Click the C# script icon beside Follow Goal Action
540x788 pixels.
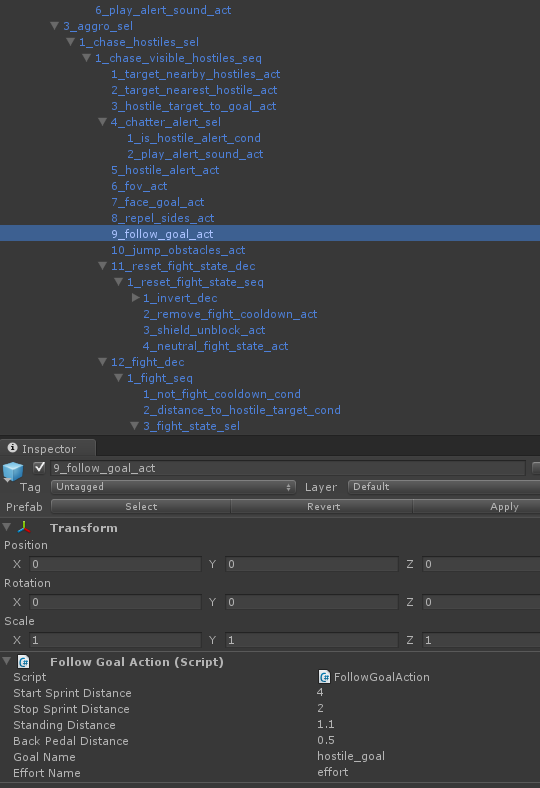point(24,661)
